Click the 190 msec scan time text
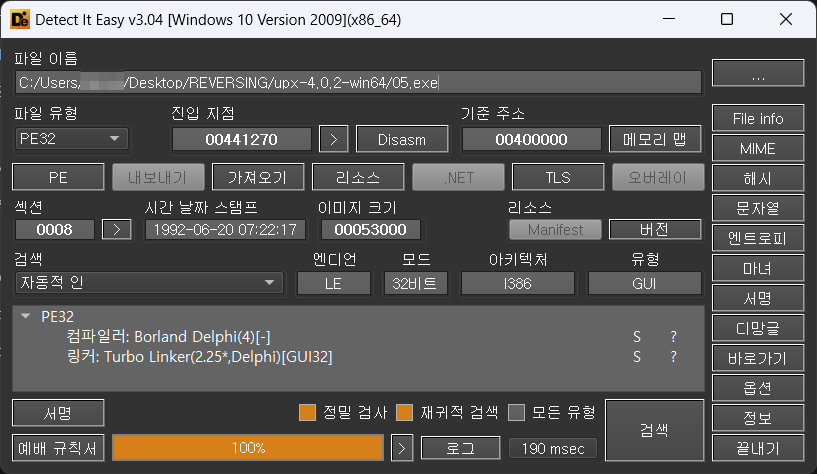Viewport: 817px width, 474px height. pyautogui.click(x=553, y=448)
